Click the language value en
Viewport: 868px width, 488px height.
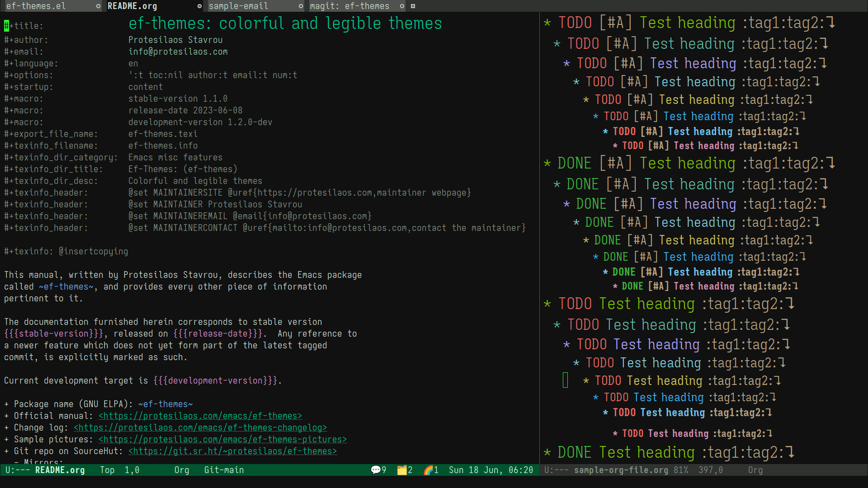(x=133, y=63)
